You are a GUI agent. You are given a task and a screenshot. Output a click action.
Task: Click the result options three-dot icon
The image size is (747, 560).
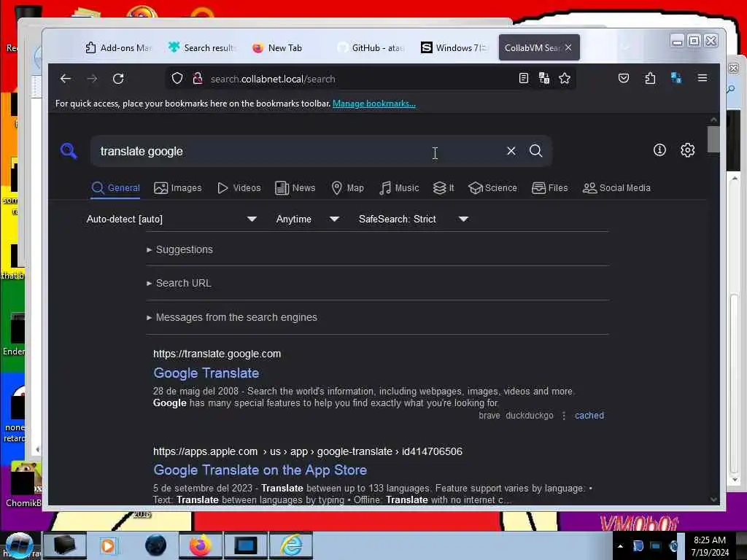pyautogui.click(x=564, y=416)
